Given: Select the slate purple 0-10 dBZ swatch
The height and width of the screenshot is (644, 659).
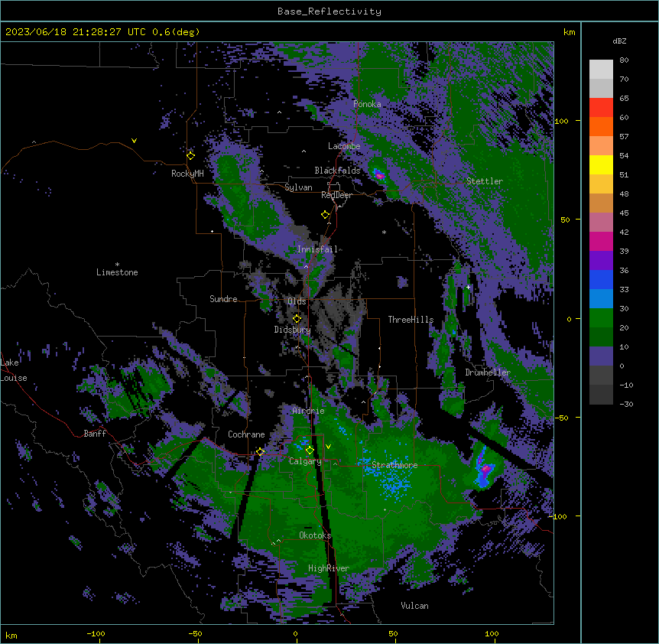Looking at the screenshot, I should click(601, 356).
